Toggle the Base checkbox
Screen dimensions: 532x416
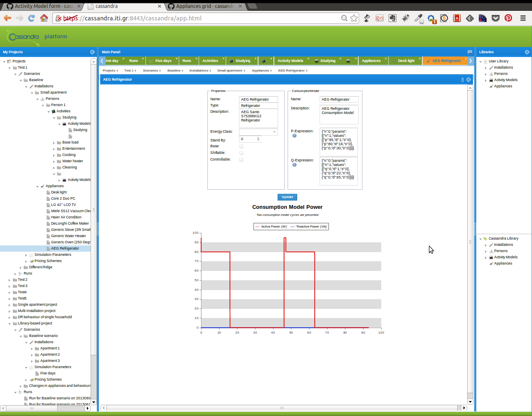[x=241, y=146]
